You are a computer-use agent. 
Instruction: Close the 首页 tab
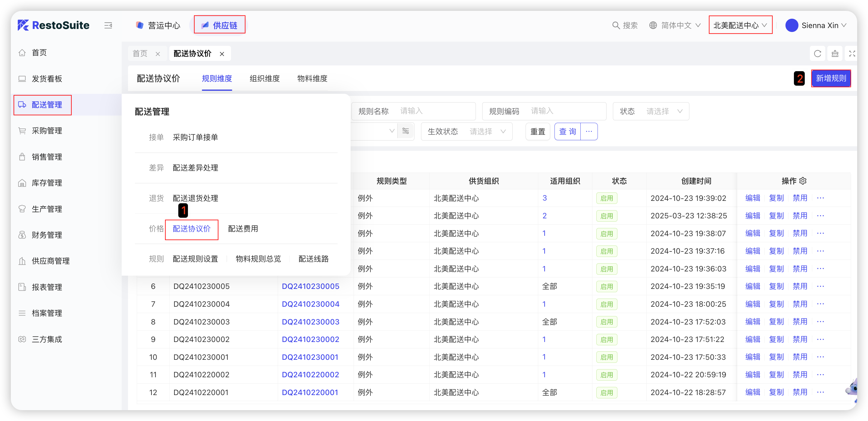[158, 54]
